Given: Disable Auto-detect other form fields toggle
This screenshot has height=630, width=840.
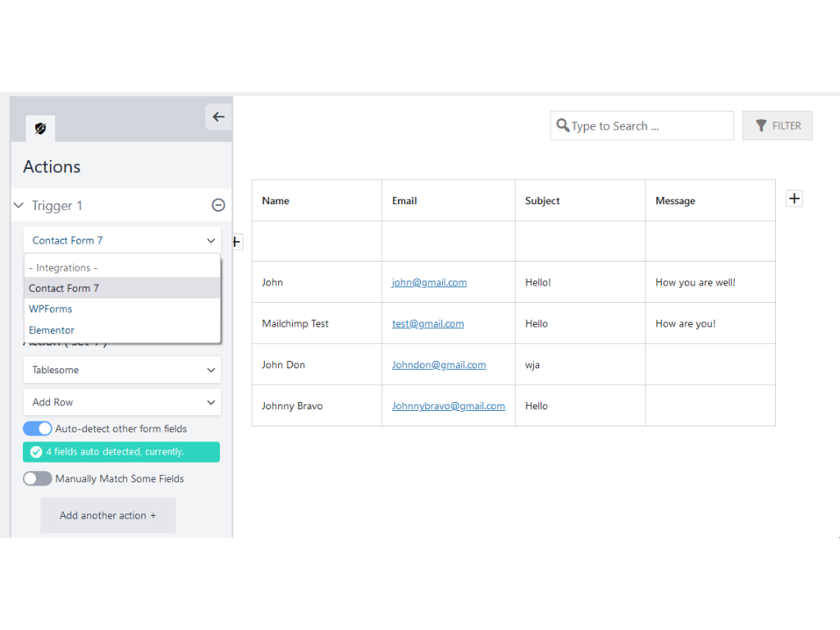Looking at the screenshot, I should [x=38, y=429].
